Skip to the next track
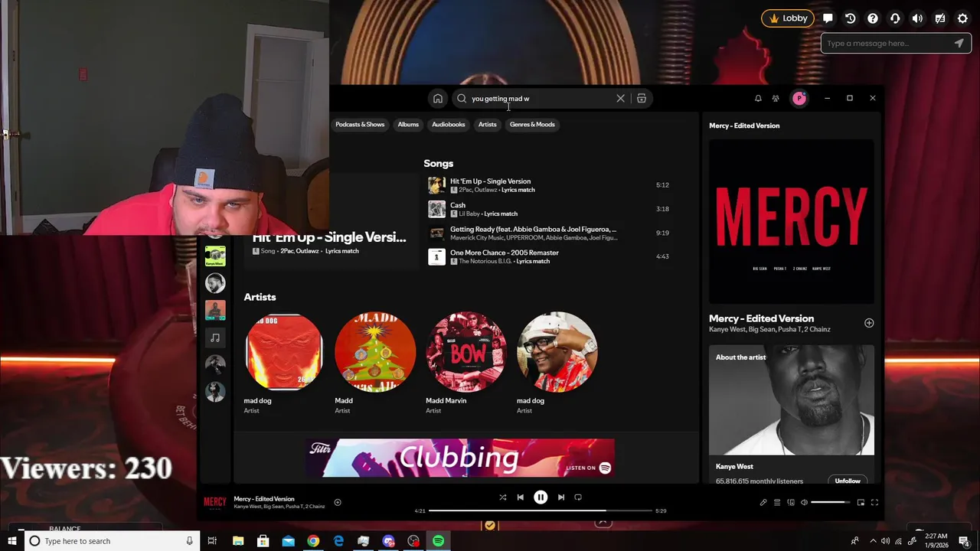980x551 pixels. (x=560, y=497)
